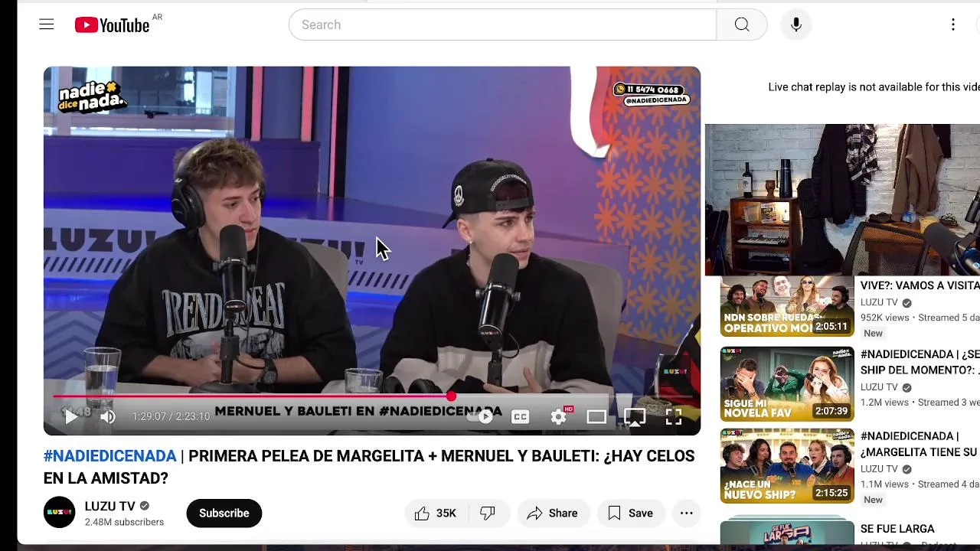
Task: Click the '1.2M views' text
Action: point(884,403)
